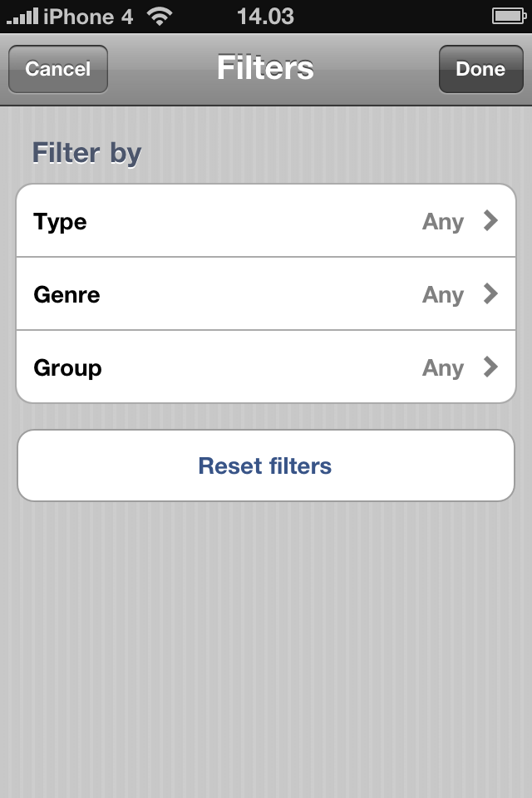Confirm filters with the Done button
Image resolution: width=532 pixels, height=798 pixels.
tap(480, 69)
